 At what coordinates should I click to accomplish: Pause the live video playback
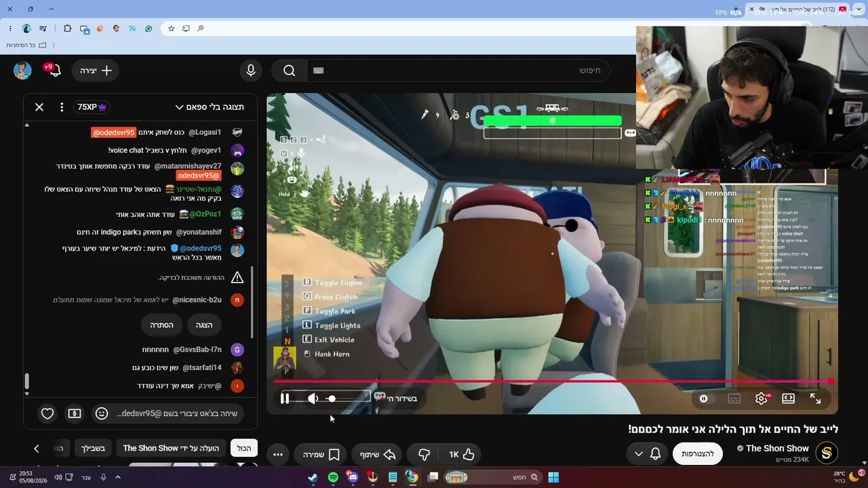click(x=285, y=399)
